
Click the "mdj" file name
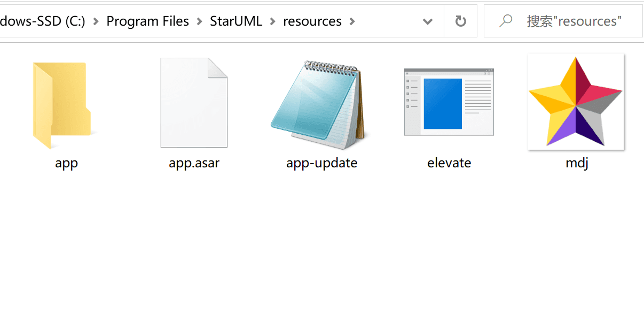(577, 163)
